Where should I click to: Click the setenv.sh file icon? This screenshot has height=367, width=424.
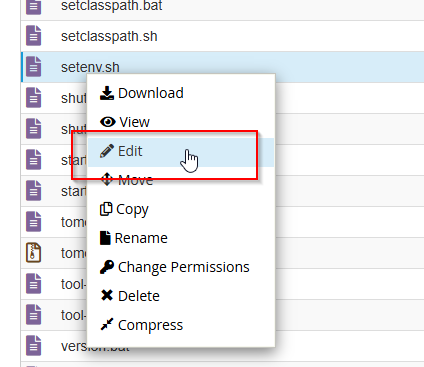34,67
